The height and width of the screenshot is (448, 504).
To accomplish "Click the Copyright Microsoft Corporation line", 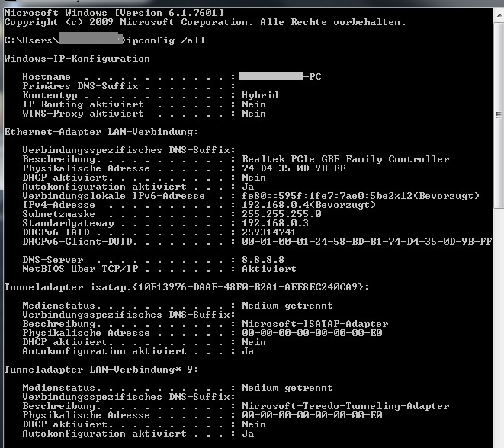I will tap(205, 22).
